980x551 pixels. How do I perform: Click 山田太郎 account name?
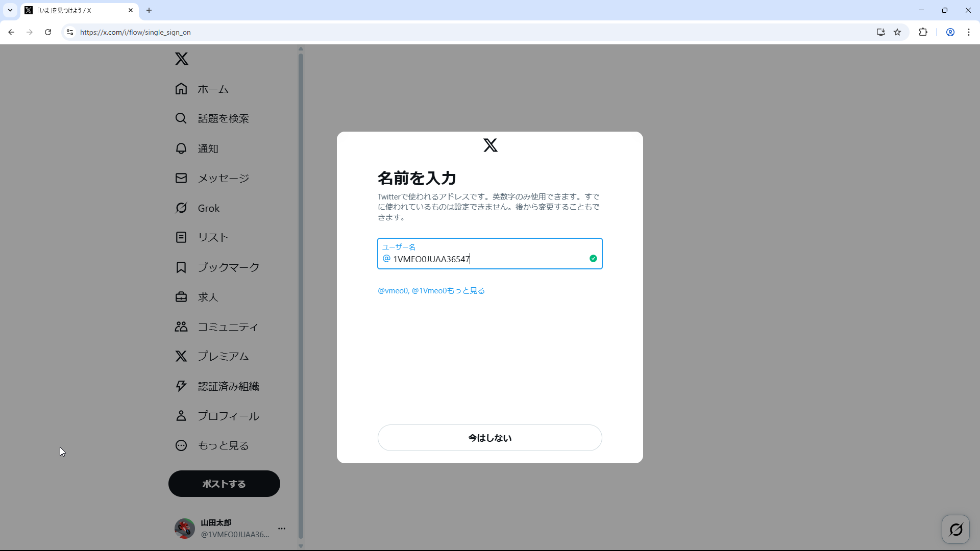[x=216, y=523]
